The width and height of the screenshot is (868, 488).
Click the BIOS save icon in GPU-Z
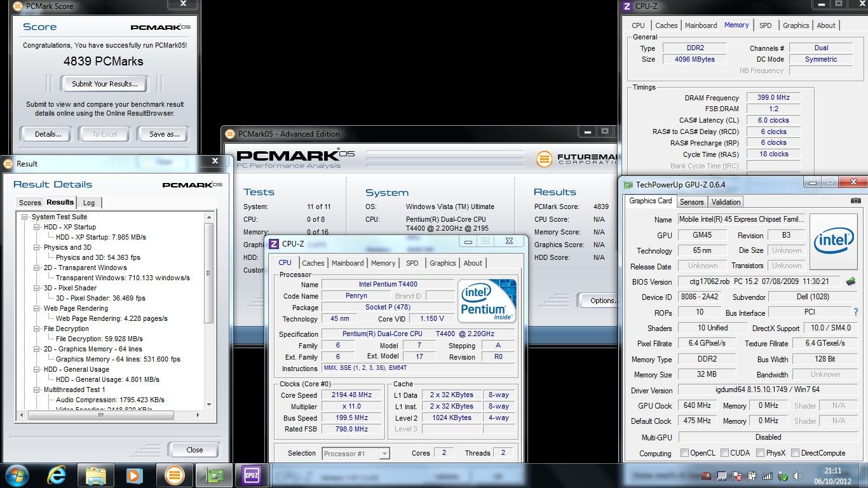[x=851, y=281]
